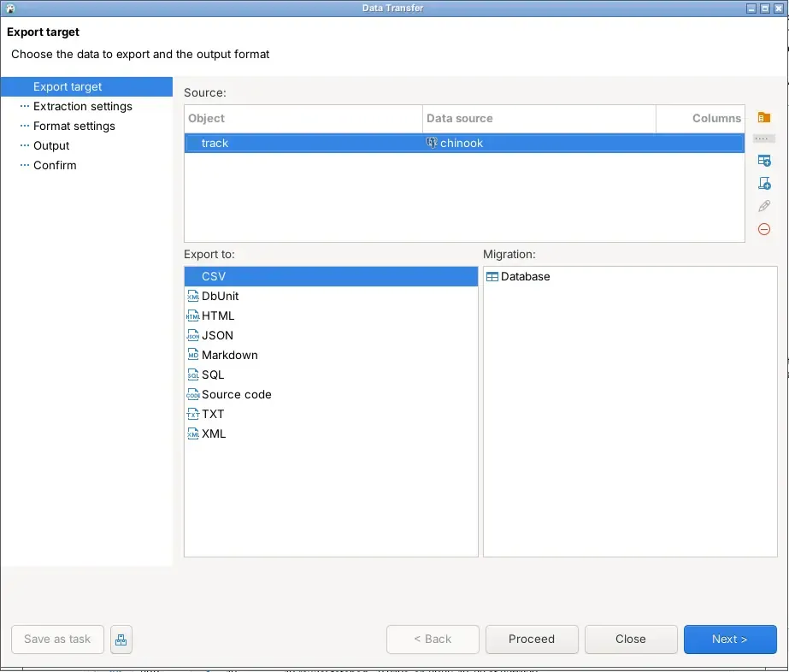Select CSV in the Export to list

[x=331, y=276]
